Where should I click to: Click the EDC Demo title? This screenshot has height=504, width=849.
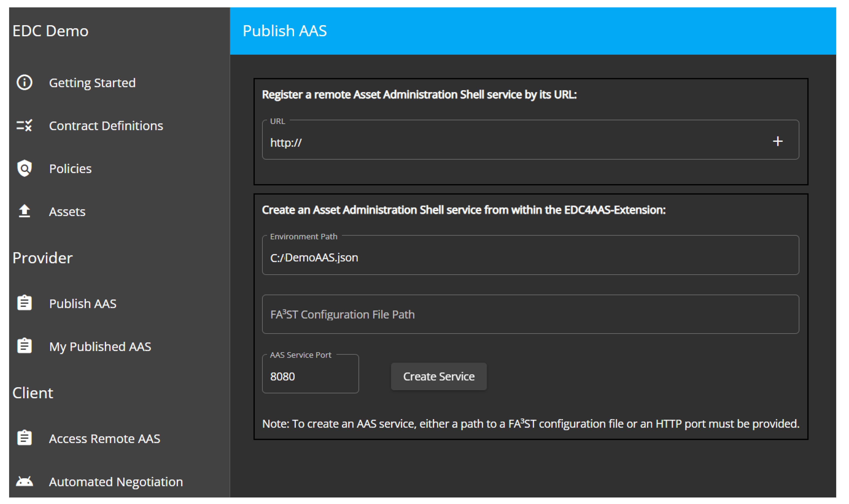(x=50, y=31)
